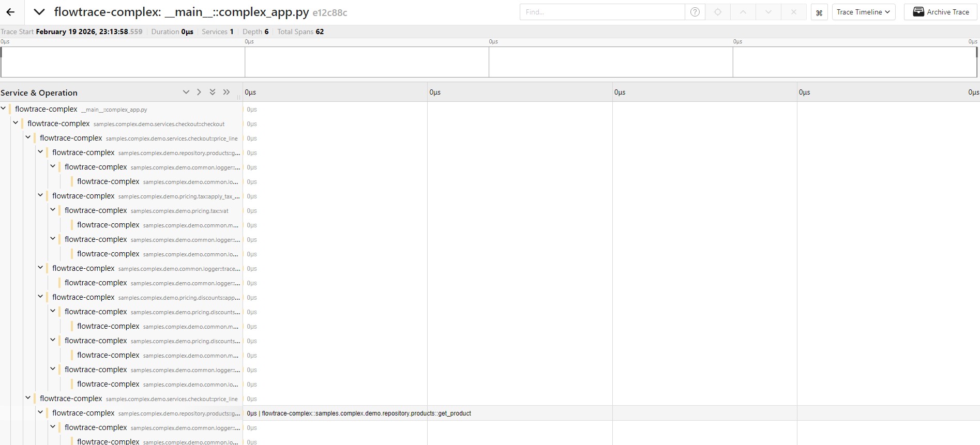Screen dimensions: 980x445
Task: Open the Trace Timeline view dropdown
Action: click(x=863, y=12)
